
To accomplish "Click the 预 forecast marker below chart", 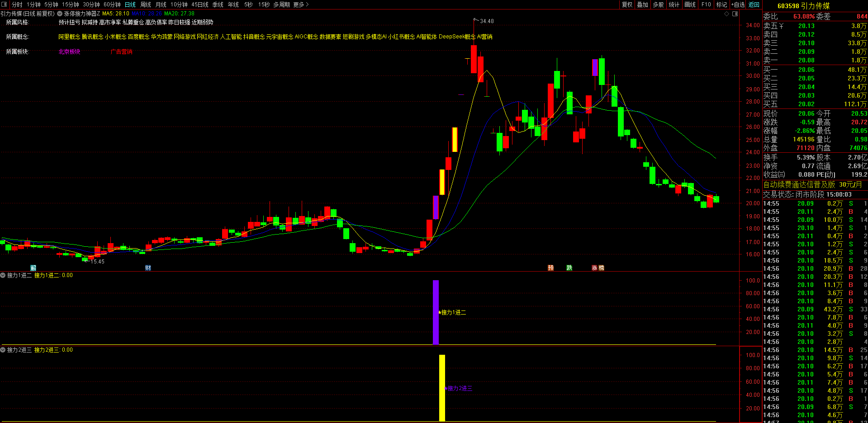I will 550,268.
